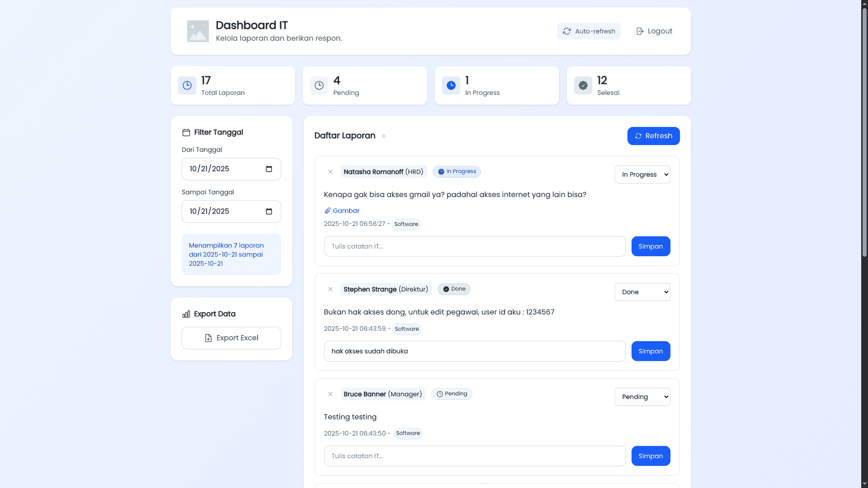Click the Gambar attachment paperclip icon
Screen dimensions: 868x488
point(327,211)
